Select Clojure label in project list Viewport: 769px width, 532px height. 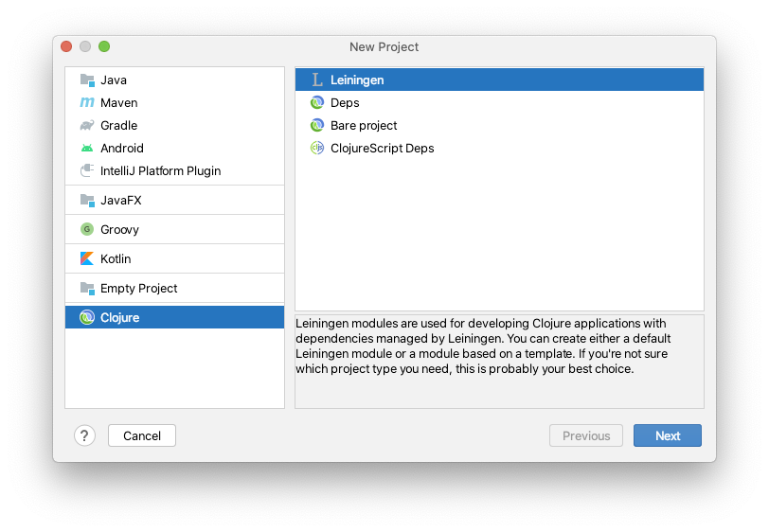[119, 318]
